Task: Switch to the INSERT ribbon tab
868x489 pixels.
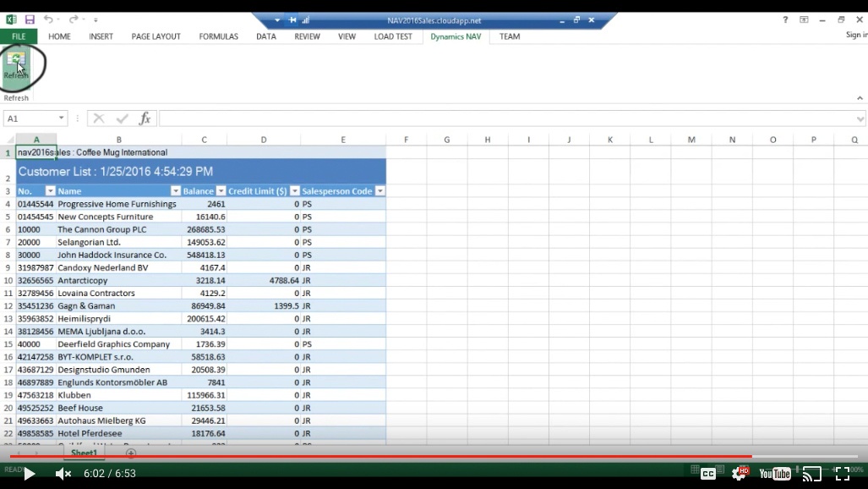Action: [101, 36]
